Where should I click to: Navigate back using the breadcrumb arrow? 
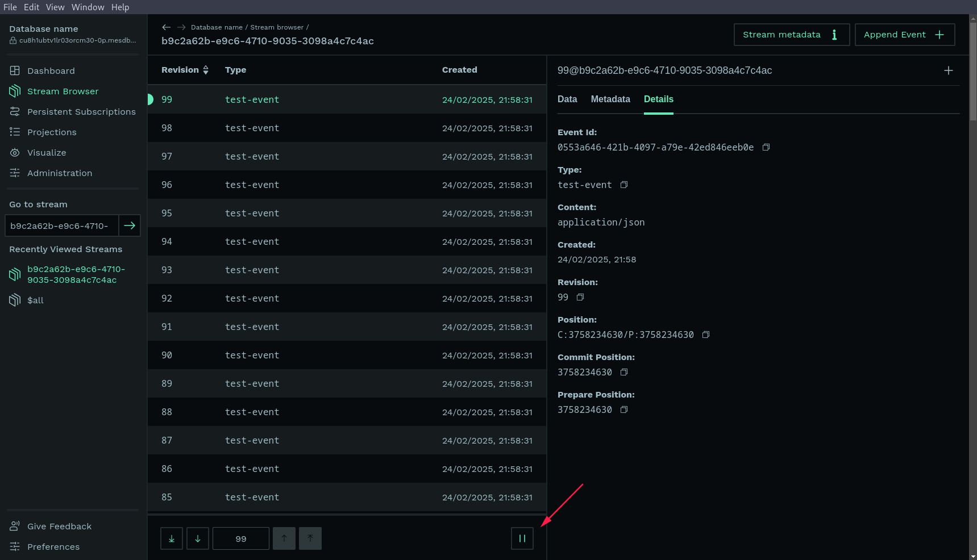coord(166,27)
